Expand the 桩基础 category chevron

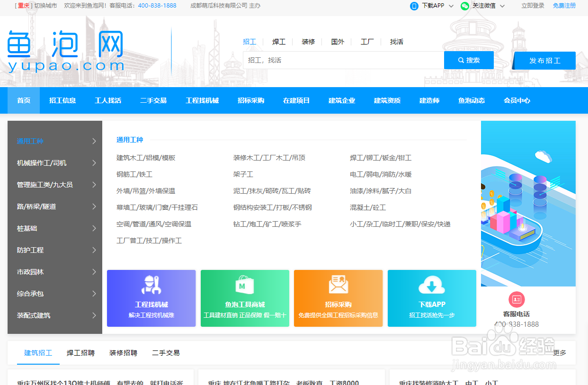[94, 228]
